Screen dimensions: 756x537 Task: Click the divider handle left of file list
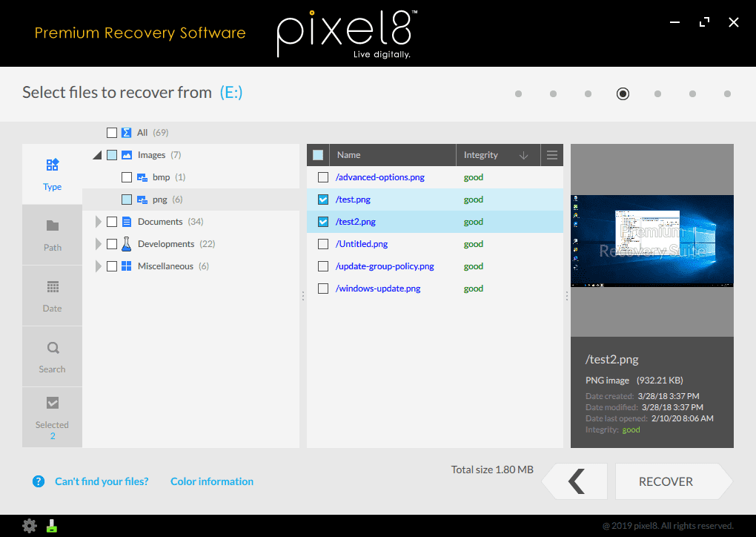(303, 296)
